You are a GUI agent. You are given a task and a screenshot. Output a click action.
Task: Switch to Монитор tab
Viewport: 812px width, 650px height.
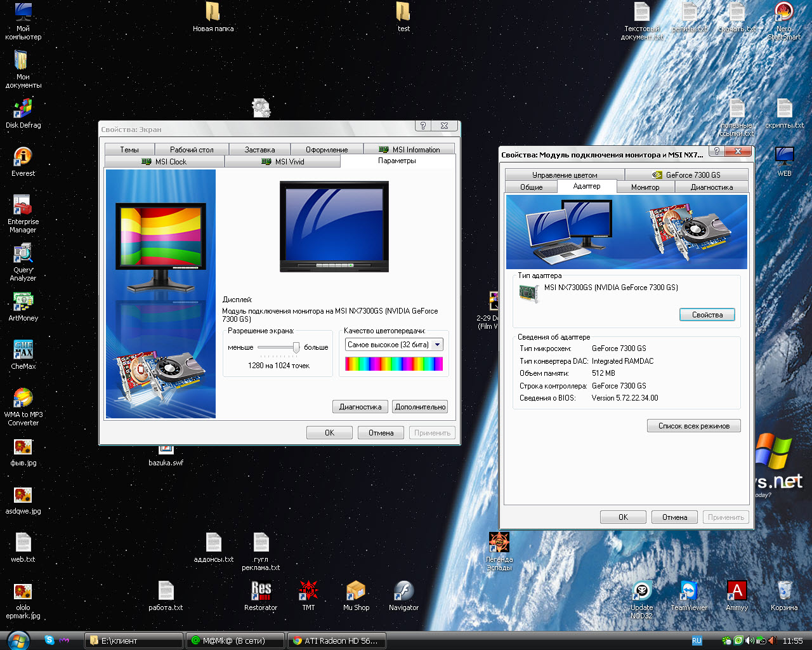(645, 187)
